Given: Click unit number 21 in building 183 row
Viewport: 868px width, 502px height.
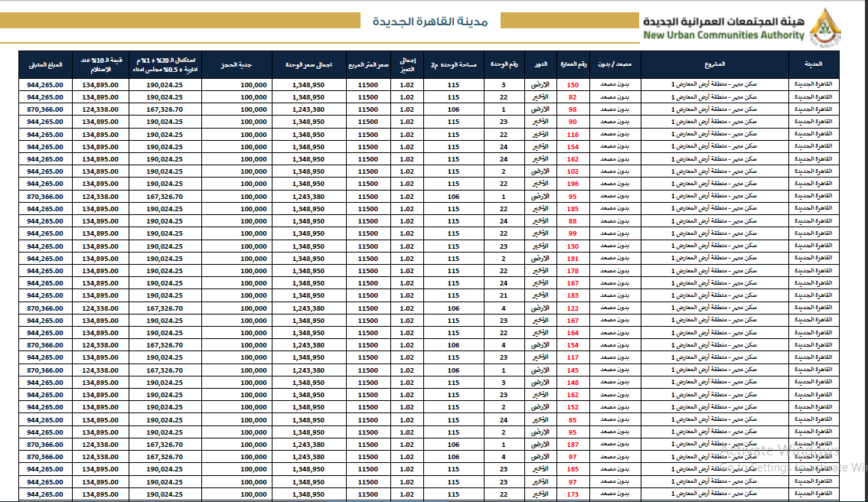Looking at the screenshot, I should 503,295.
